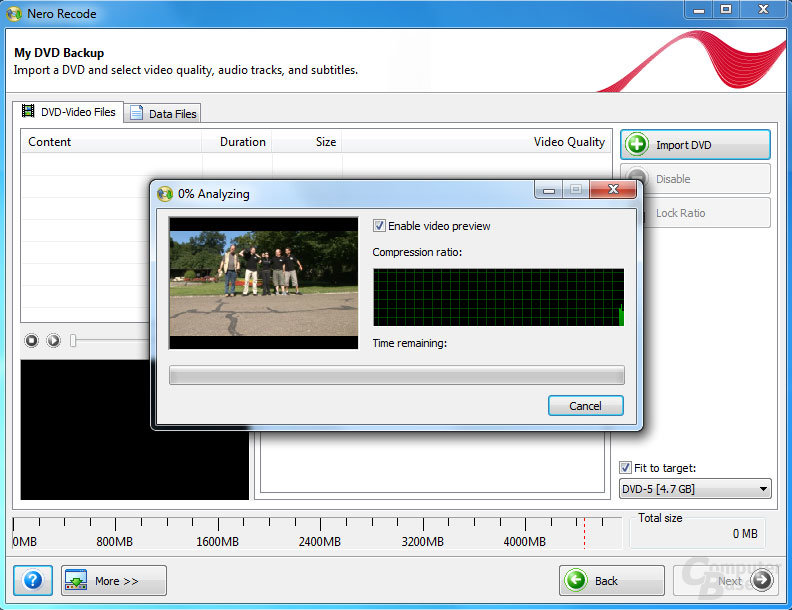This screenshot has height=610, width=792.
Task: Click the Time remaining label
Action: (410, 343)
